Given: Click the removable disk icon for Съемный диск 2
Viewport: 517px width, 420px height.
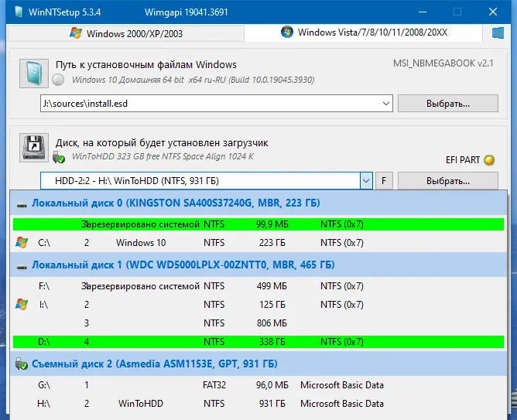Looking at the screenshot, I should click(x=22, y=364).
